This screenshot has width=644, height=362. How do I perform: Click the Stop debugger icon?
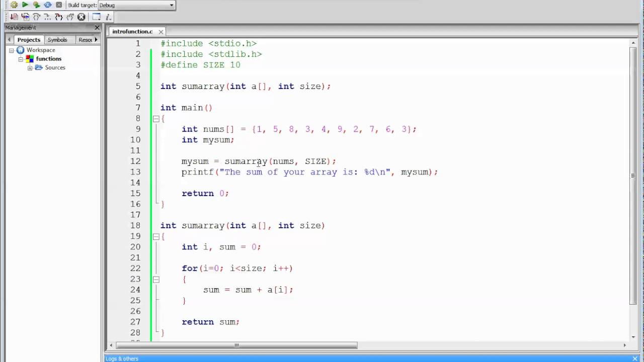tap(81, 17)
